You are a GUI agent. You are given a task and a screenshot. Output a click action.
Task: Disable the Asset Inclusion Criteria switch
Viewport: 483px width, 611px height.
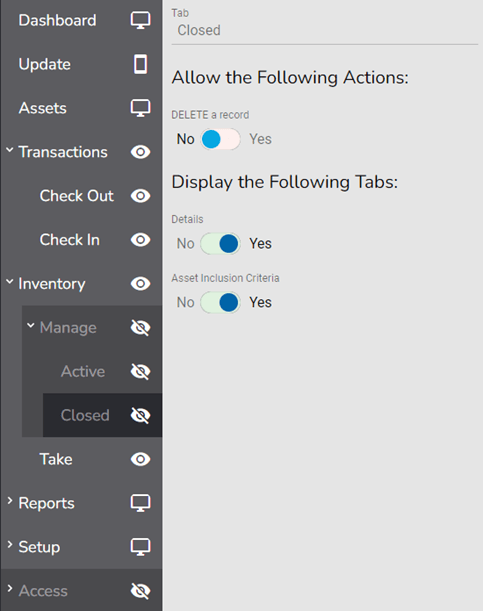pos(220,302)
